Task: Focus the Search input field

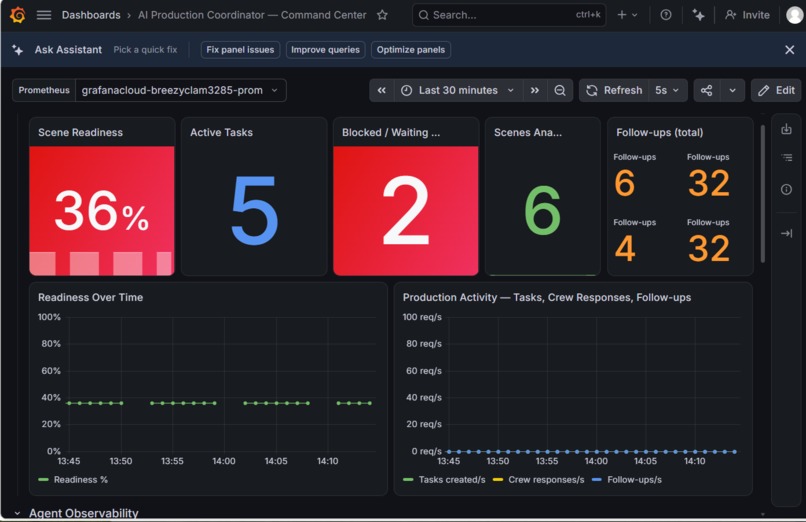Action: [509, 15]
